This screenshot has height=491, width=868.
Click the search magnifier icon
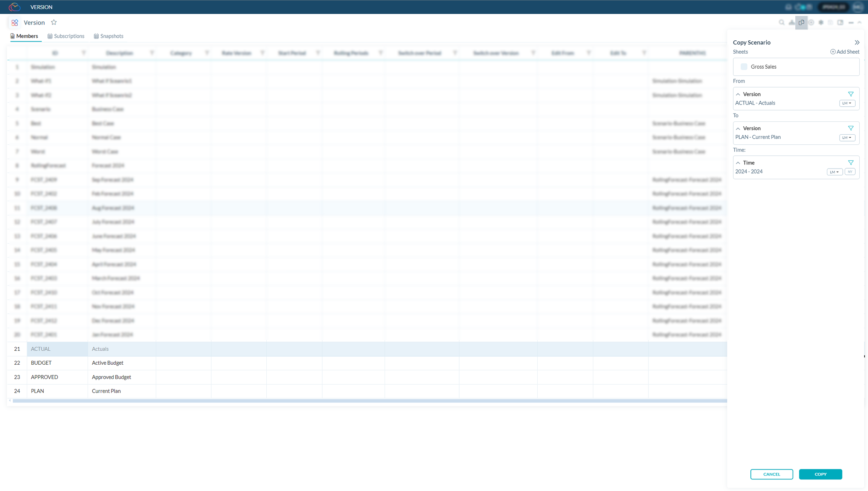click(x=782, y=23)
